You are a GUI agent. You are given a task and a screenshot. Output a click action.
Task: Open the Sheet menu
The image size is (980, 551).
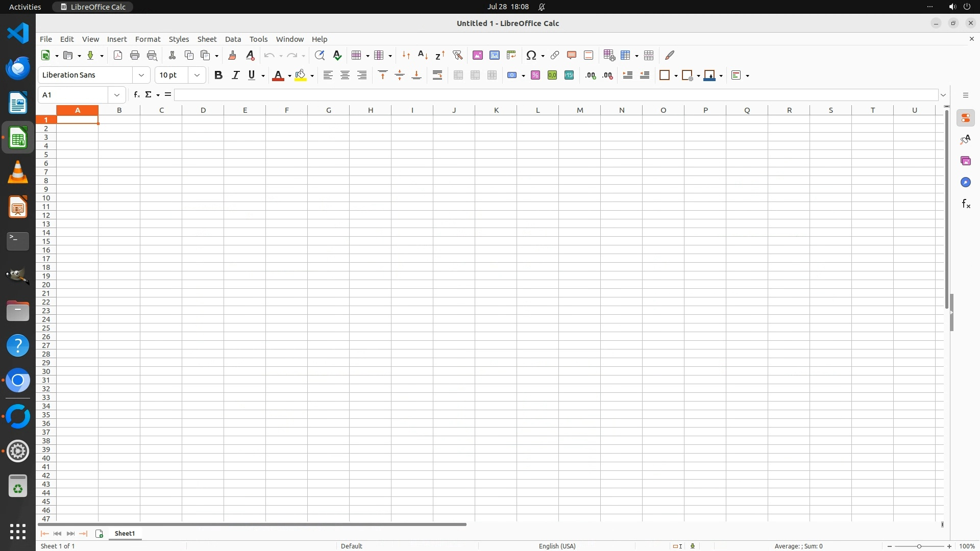pos(207,39)
